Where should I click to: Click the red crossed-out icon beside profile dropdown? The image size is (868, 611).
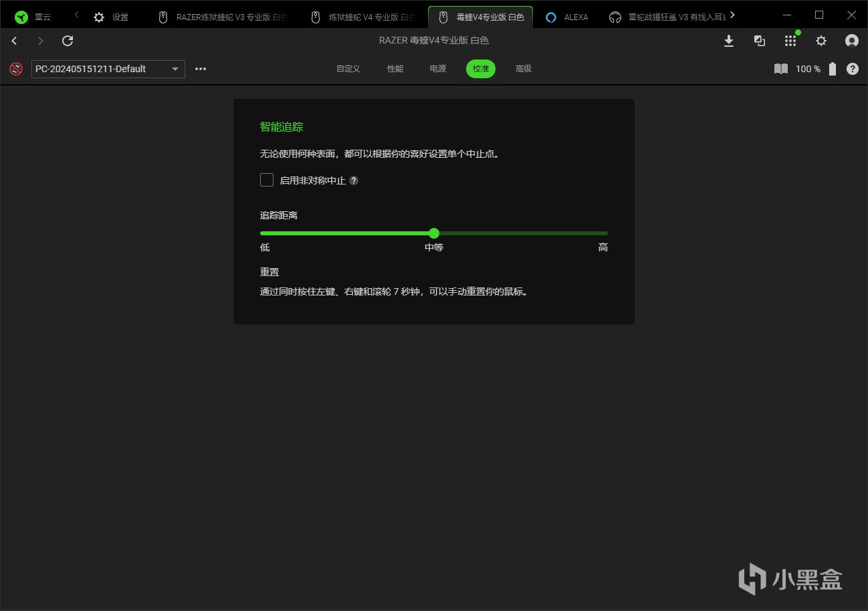pos(16,69)
